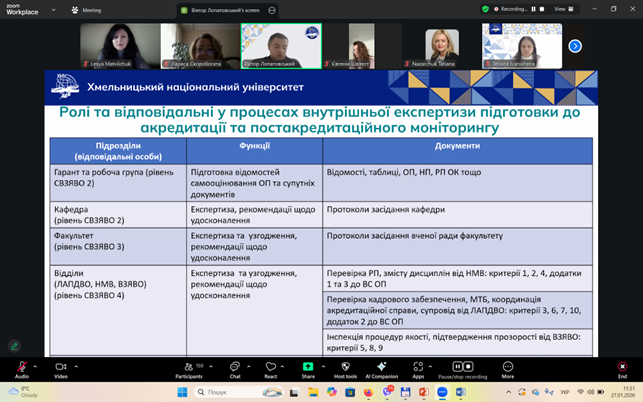Open Host tools shield icon

coord(345,367)
